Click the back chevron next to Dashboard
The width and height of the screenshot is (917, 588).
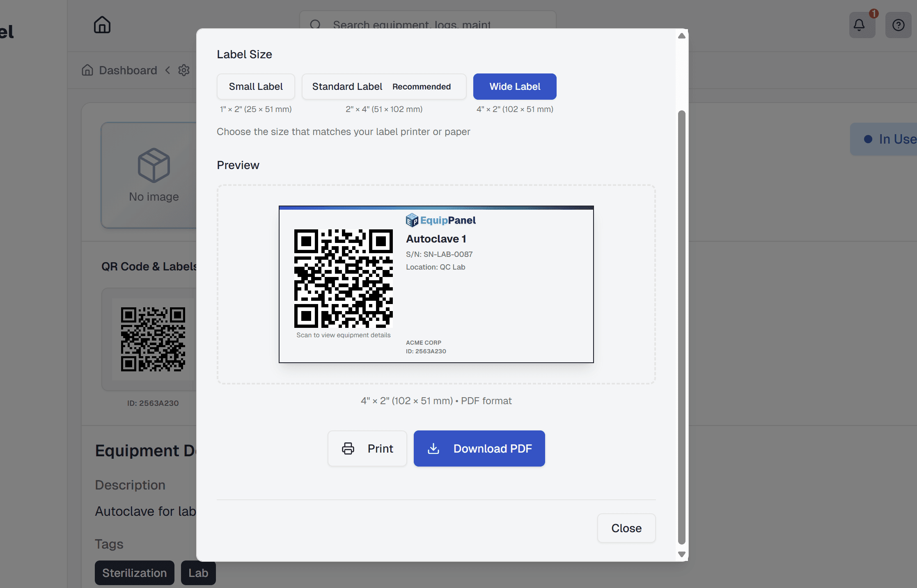[167, 70]
